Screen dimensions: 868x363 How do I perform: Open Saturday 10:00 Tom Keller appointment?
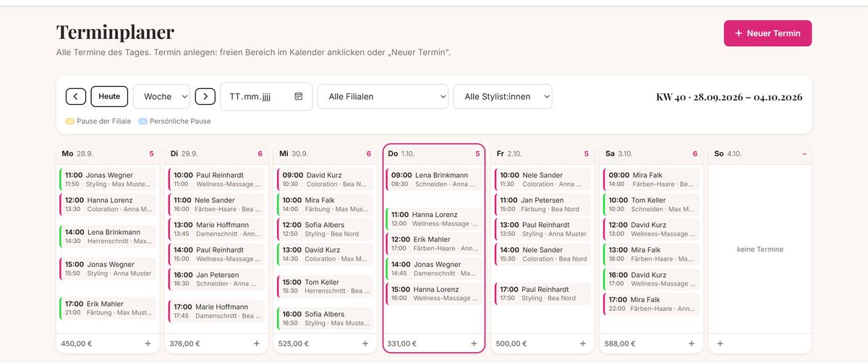pyautogui.click(x=651, y=205)
